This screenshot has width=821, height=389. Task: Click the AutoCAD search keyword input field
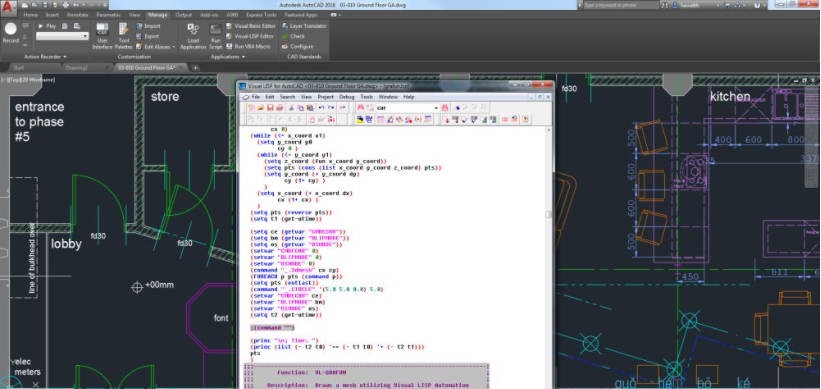(621, 5)
